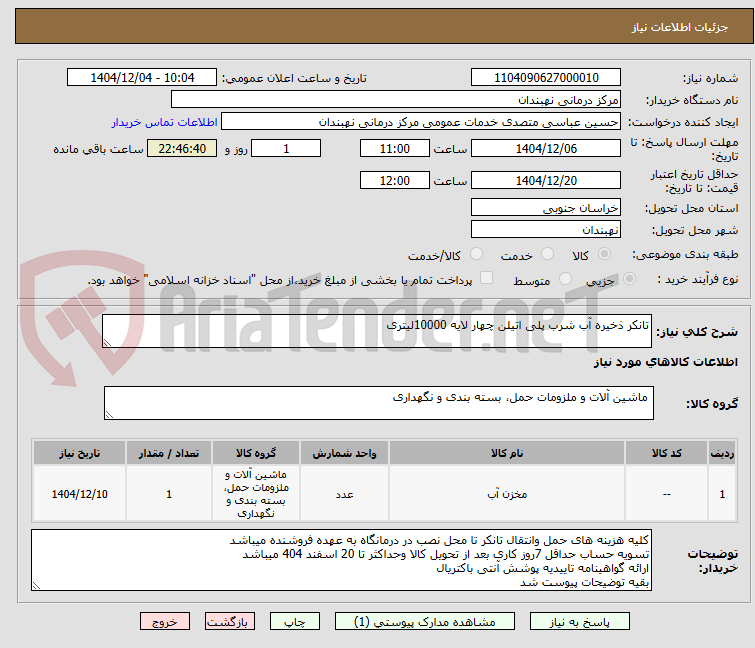Select the متوسط purchase type radio

565,279
